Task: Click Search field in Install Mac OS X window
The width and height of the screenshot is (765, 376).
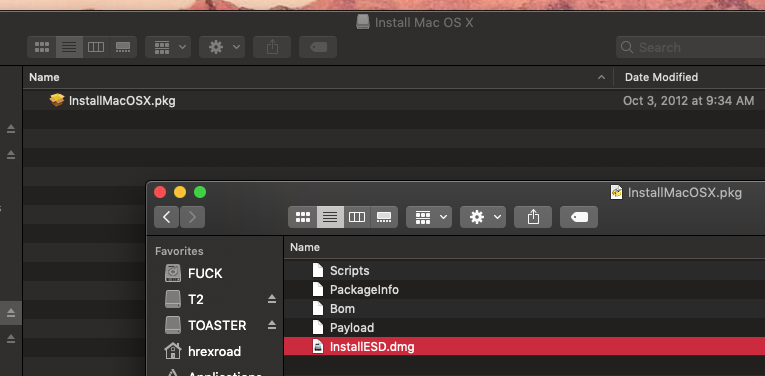Action: (690, 47)
